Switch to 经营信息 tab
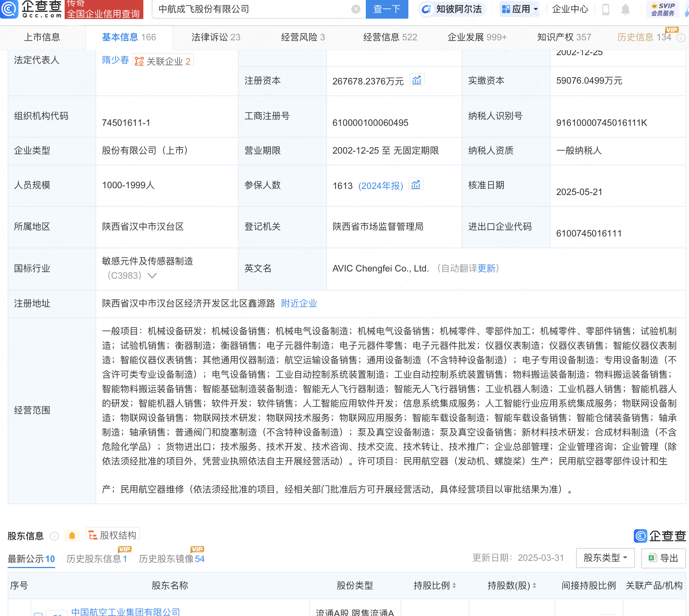This screenshot has height=616, width=689. click(x=390, y=37)
